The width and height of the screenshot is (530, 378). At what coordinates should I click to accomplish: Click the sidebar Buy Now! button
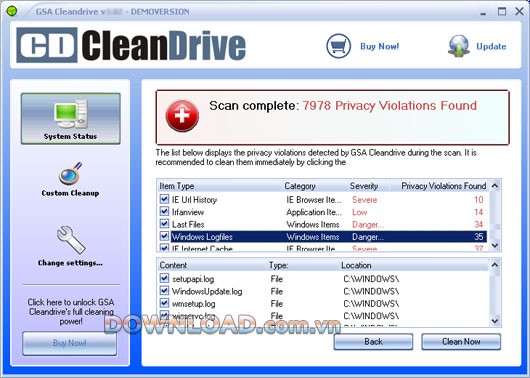(70, 343)
